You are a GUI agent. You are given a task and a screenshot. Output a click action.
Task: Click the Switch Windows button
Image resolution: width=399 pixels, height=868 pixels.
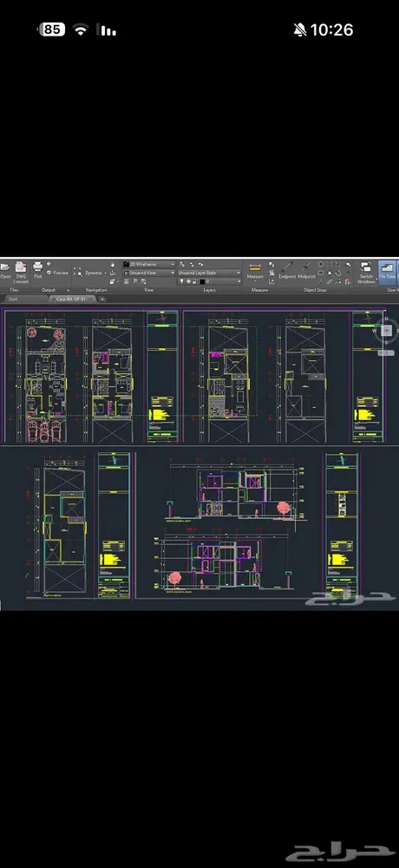[366, 273]
